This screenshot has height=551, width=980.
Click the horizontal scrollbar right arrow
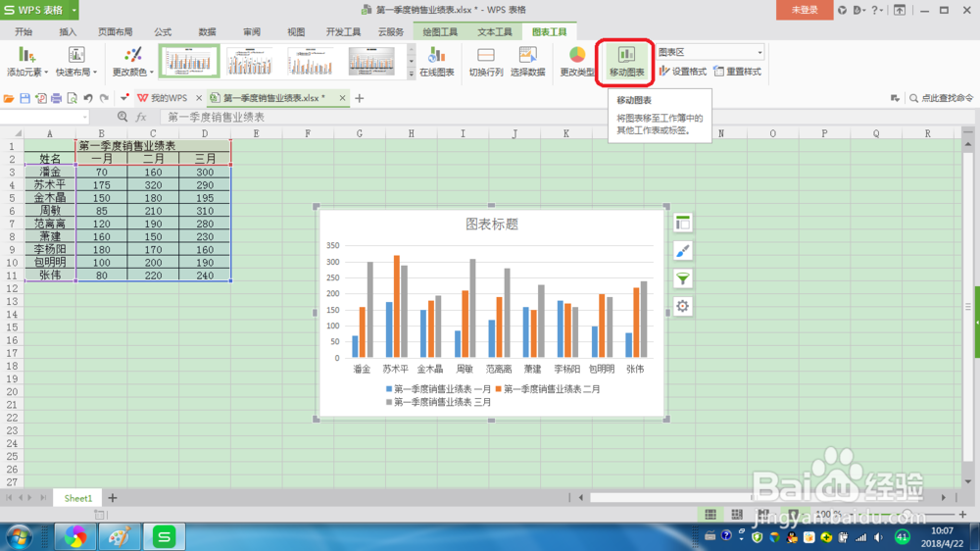click(943, 498)
